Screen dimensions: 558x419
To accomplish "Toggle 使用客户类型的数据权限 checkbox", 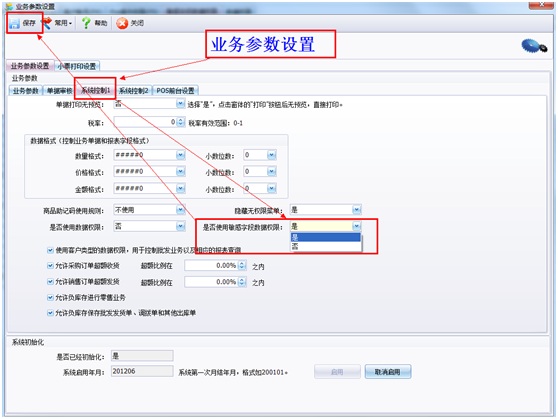I will click(x=50, y=250).
